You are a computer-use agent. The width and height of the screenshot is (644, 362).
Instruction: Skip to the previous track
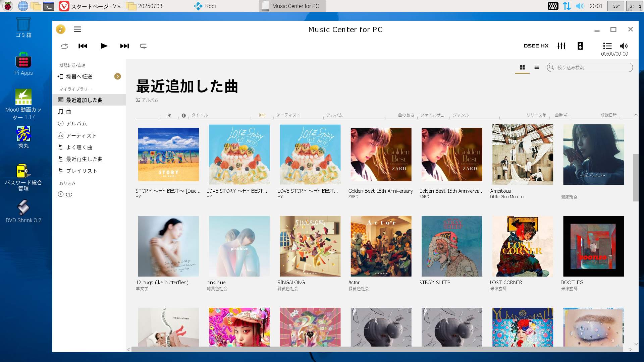coord(83,46)
